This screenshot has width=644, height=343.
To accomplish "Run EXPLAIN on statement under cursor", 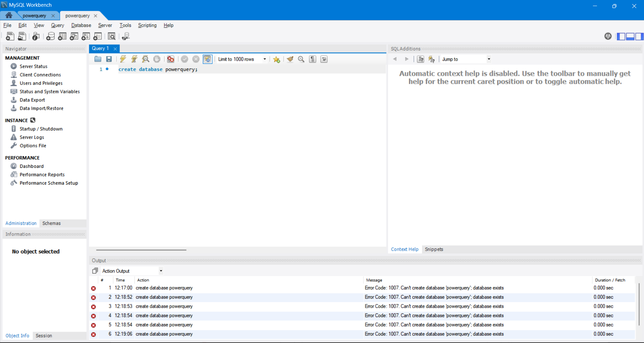I will [x=145, y=59].
